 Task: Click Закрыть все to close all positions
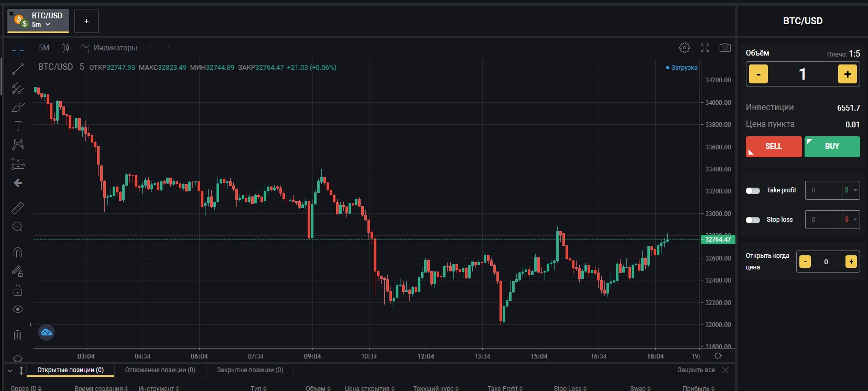(x=696, y=370)
